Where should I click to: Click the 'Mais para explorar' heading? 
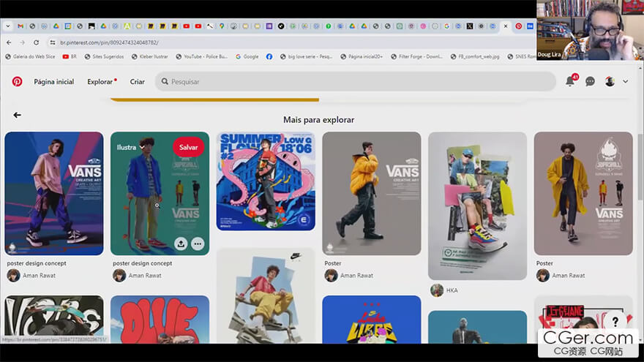[x=319, y=120]
